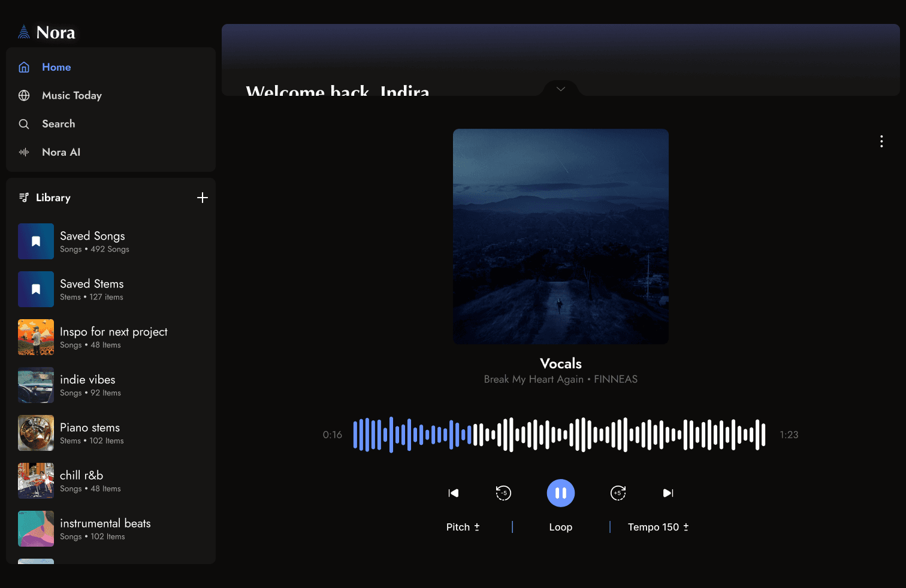Image resolution: width=906 pixels, height=588 pixels.
Task: Select the Piano stems cover art
Action: pyautogui.click(x=36, y=433)
